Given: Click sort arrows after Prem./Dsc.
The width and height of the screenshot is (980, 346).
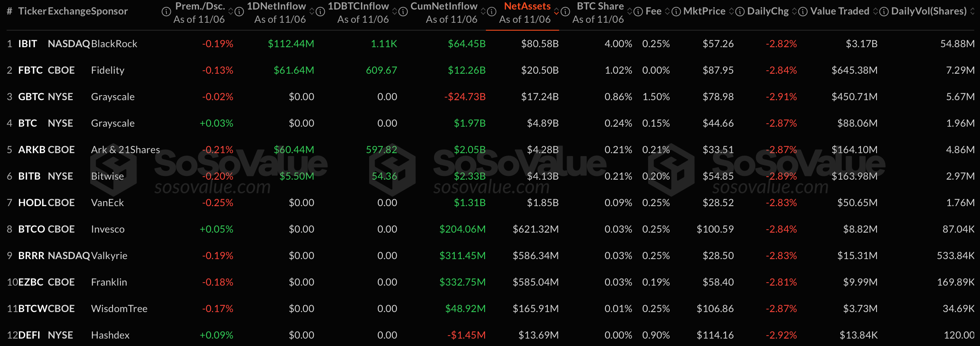Looking at the screenshot, I should pos(231,12).
